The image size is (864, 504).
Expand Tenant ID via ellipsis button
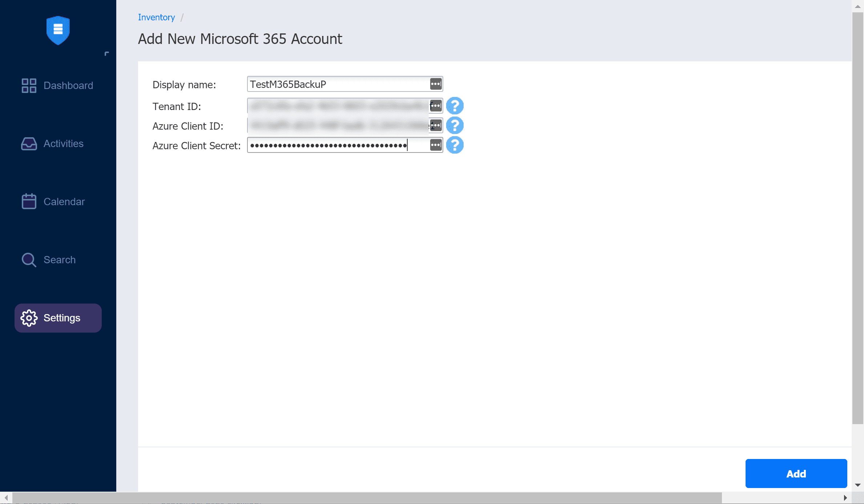[x=435, y=105]
